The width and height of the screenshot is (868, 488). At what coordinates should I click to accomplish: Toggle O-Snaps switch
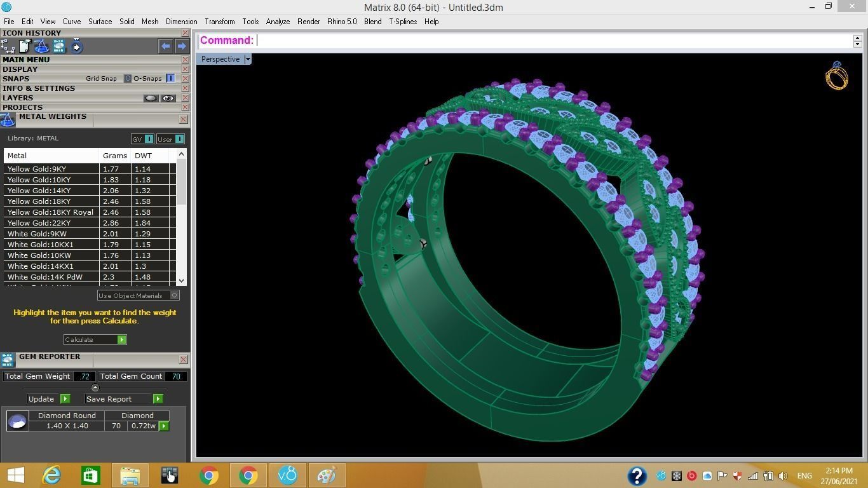coord(170,79)
